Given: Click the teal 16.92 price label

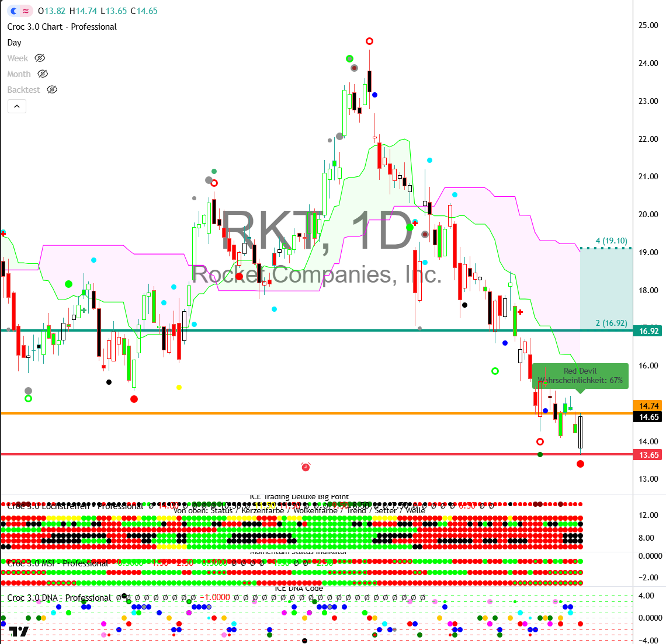Looking at the screenshot, I should [x=648, y=331].
